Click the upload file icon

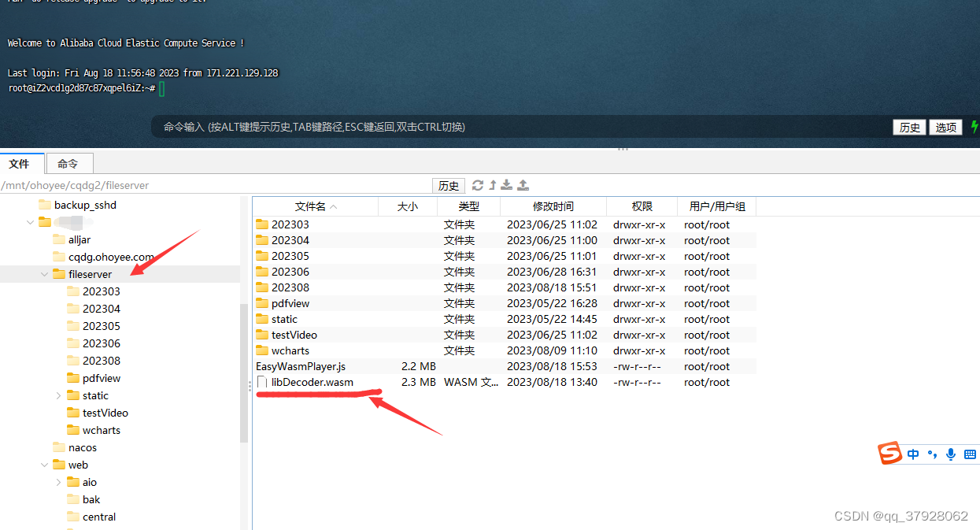(523, 185)
